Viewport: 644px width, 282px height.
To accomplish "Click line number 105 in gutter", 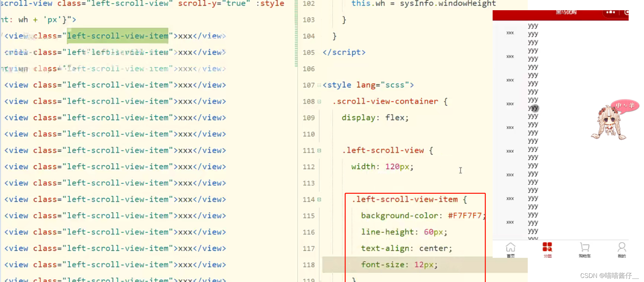I will pyautogui.click(x=309, y=52).
